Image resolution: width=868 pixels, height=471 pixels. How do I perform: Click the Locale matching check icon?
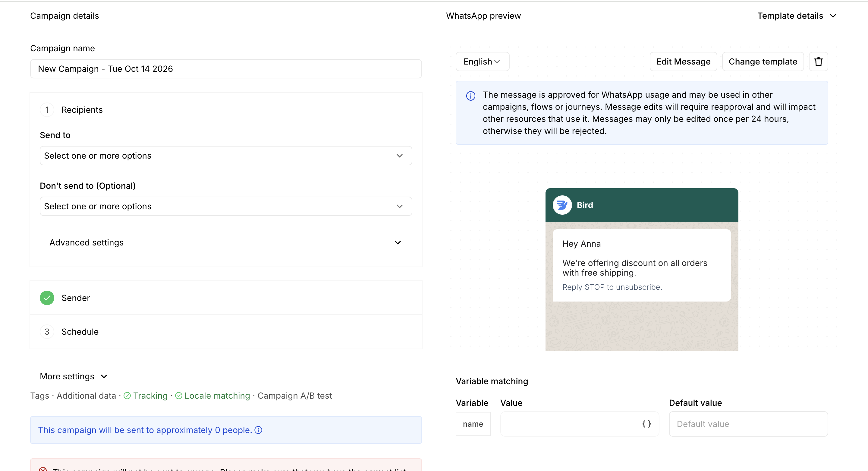[x=179, y=396]
